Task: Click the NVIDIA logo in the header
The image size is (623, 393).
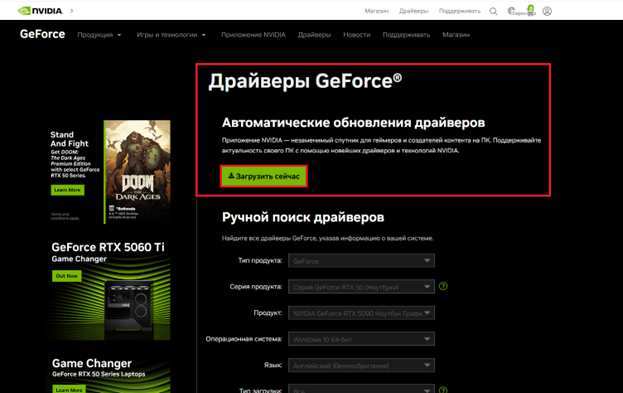Action: click(40, 11)
